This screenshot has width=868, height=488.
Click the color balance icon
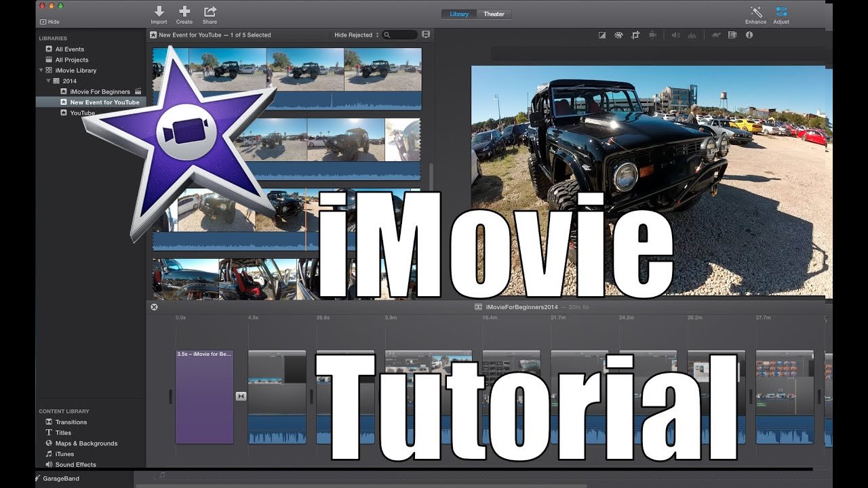point(602,35)
